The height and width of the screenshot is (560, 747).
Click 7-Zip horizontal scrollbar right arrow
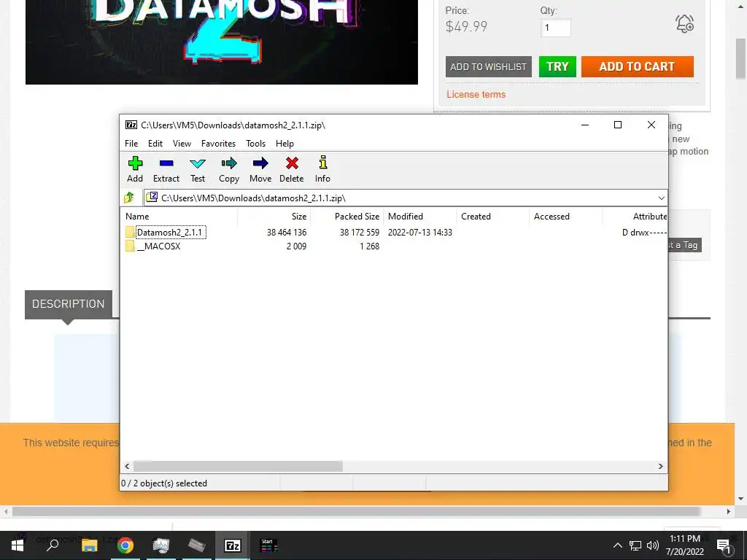pyautogui.click(x=661, y=466)
